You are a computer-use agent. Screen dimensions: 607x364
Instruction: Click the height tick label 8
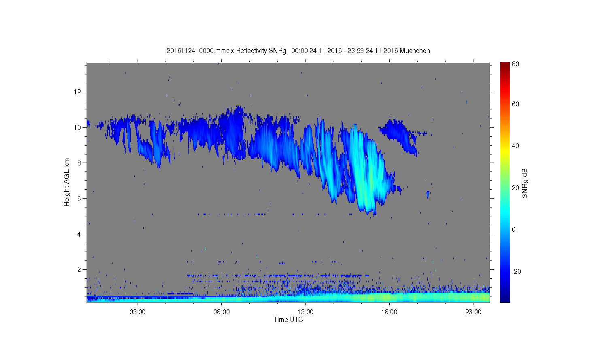tap(79, 163)
